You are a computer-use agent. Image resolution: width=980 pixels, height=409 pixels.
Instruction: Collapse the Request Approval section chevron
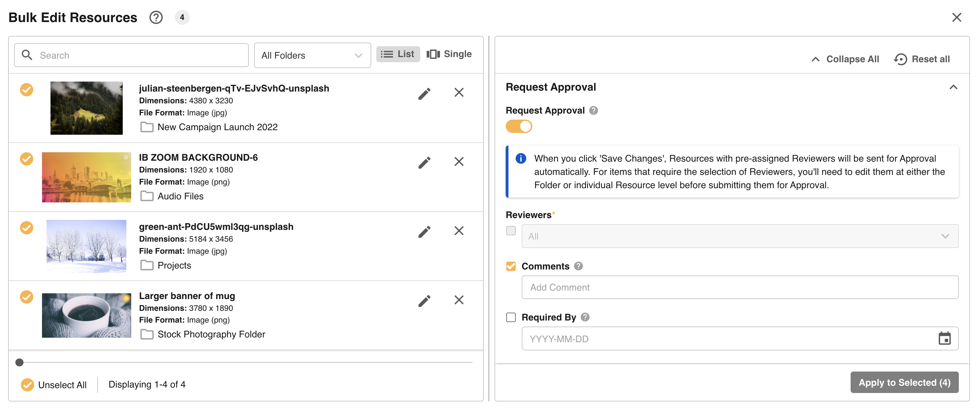(953, 87)
